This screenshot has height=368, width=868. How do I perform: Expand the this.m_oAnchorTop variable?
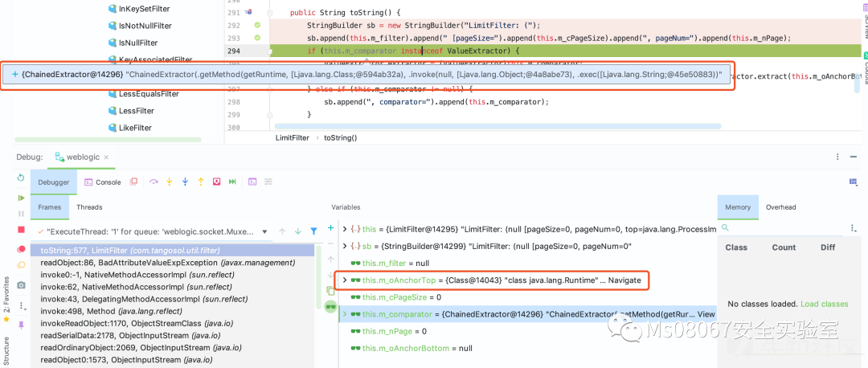pyautogui.click(x=345, y=280)
